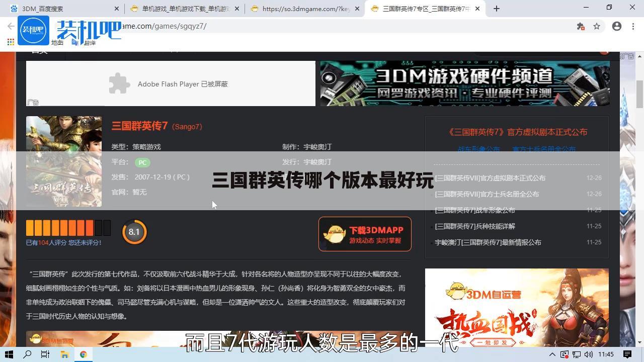Open the Windows notification center
Image resolution: width=644 pixels, height=362 pixels.
(x=628, y=354)
